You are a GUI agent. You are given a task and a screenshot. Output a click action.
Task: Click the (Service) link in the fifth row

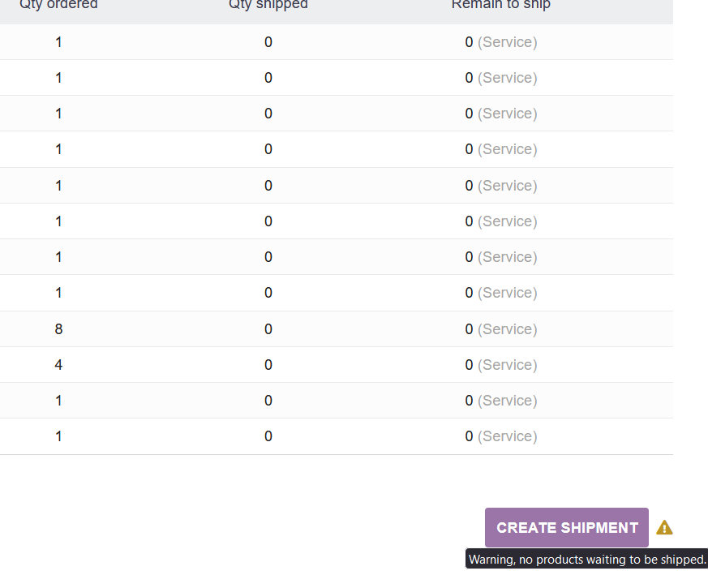click(x=508, y=185)
